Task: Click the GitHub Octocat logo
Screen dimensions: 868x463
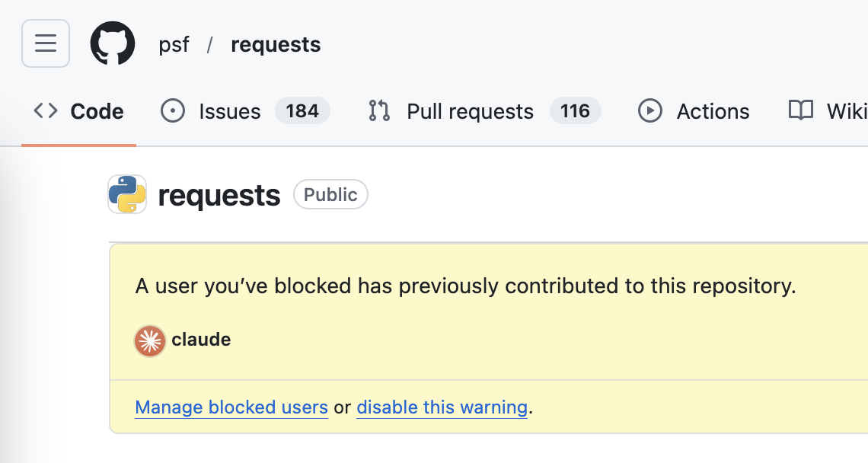Action: (113, 43)
